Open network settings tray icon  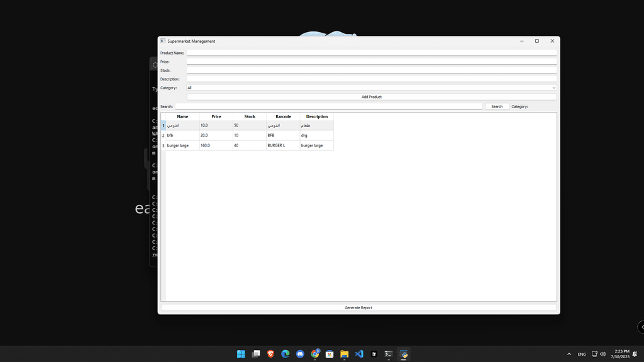point(594,354)
